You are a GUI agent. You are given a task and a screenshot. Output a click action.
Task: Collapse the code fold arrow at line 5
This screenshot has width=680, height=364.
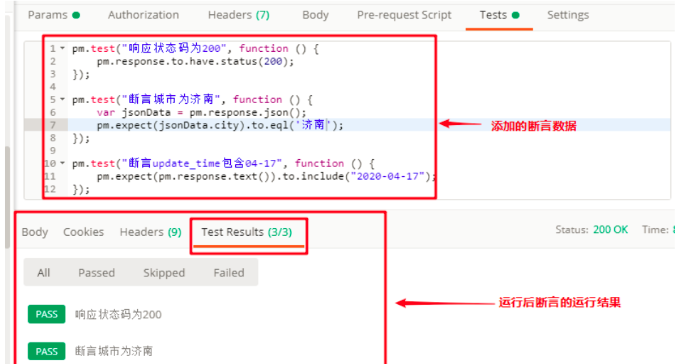coord(62,99)
